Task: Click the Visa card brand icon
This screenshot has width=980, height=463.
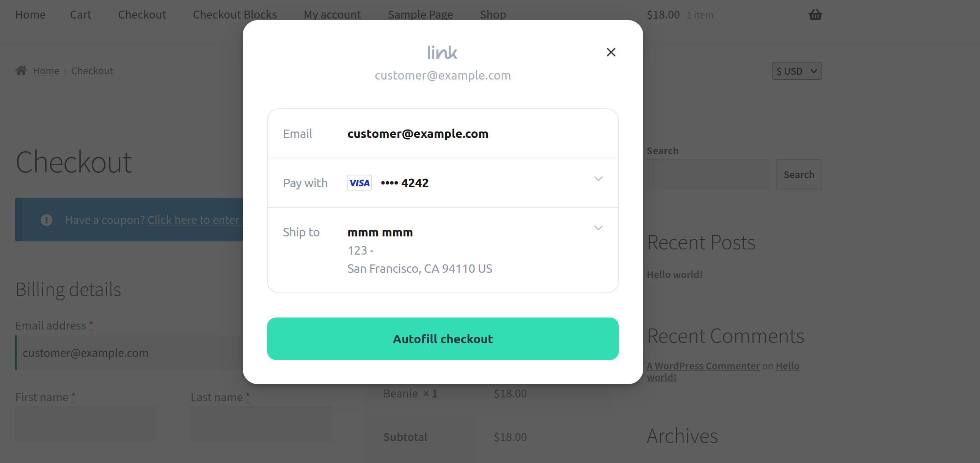Action: pyautogui.click(x=359, y=183)
